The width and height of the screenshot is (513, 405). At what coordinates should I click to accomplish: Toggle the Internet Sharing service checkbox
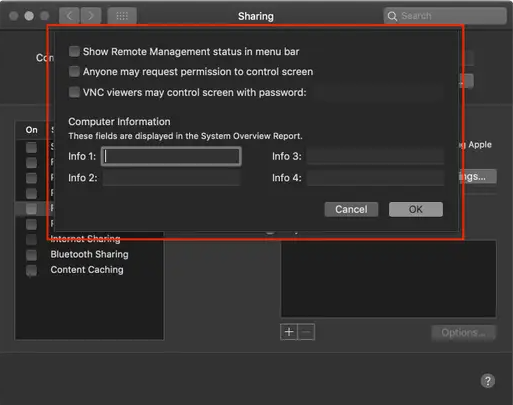click(x=32, y=239)
